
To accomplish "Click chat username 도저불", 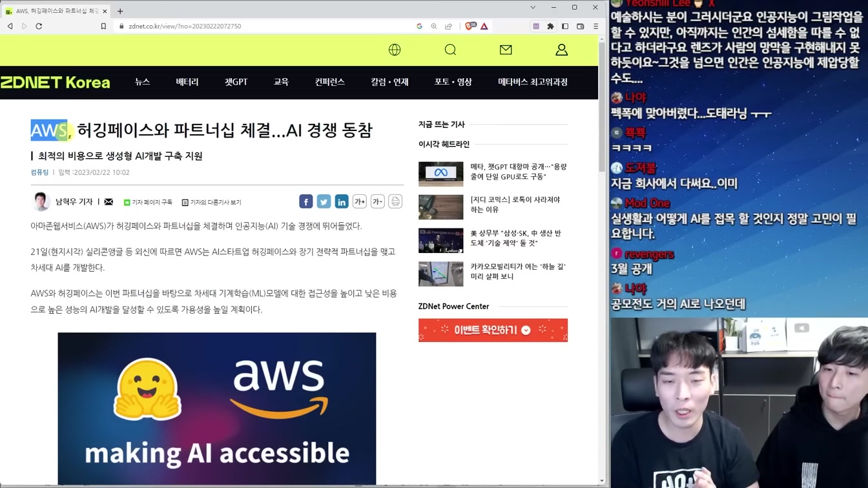I will point(640,168).
